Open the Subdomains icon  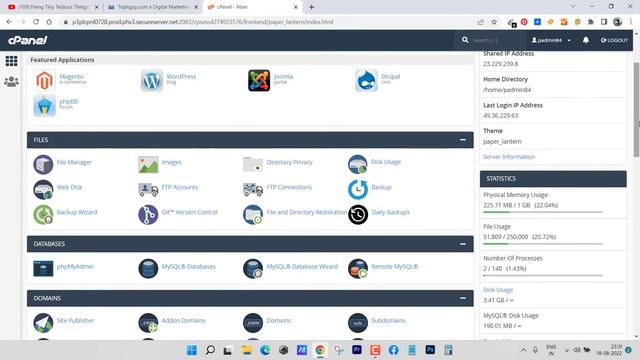358,323
